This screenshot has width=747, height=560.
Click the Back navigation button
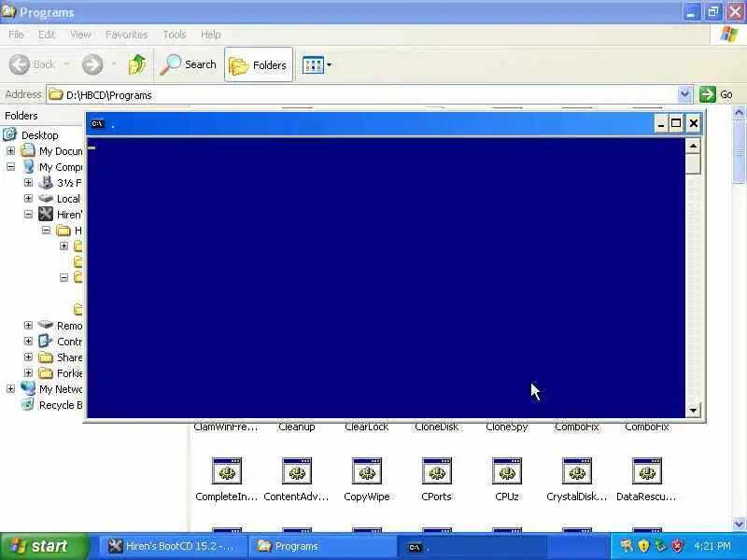click(x=32, y=64)
